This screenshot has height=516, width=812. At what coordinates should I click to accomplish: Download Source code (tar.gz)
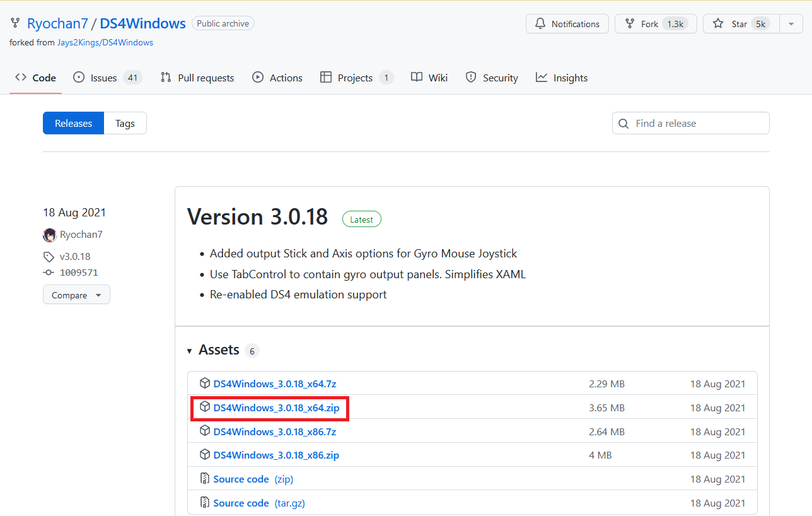[x=259, y=503]
